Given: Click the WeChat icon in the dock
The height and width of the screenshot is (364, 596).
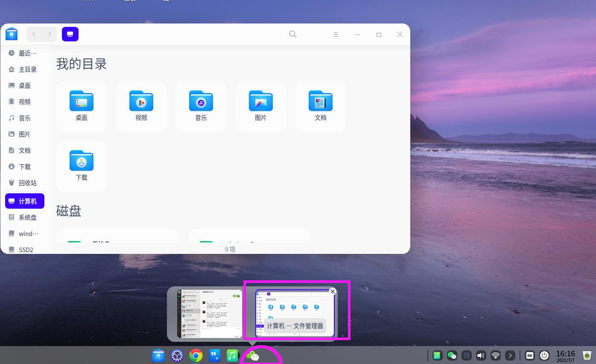Looking at the screenshot, I should [x=253, y=355].
